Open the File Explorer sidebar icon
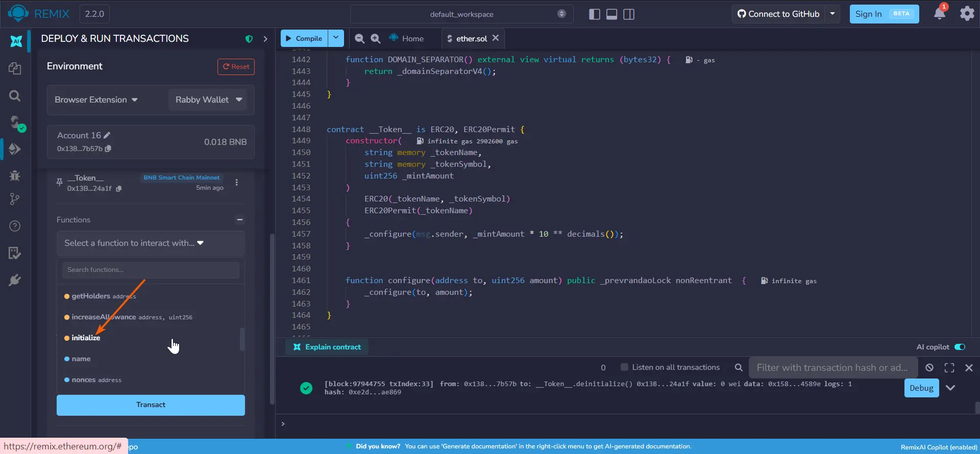 (15, 68)
